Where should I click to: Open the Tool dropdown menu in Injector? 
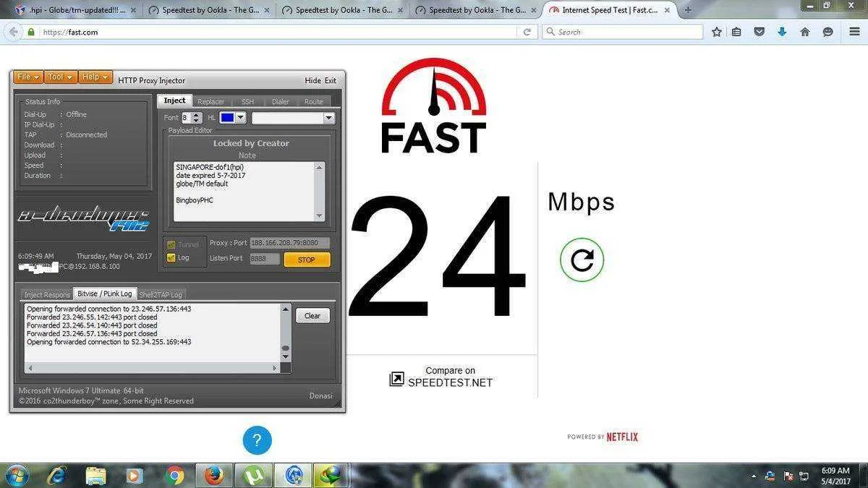59,77
